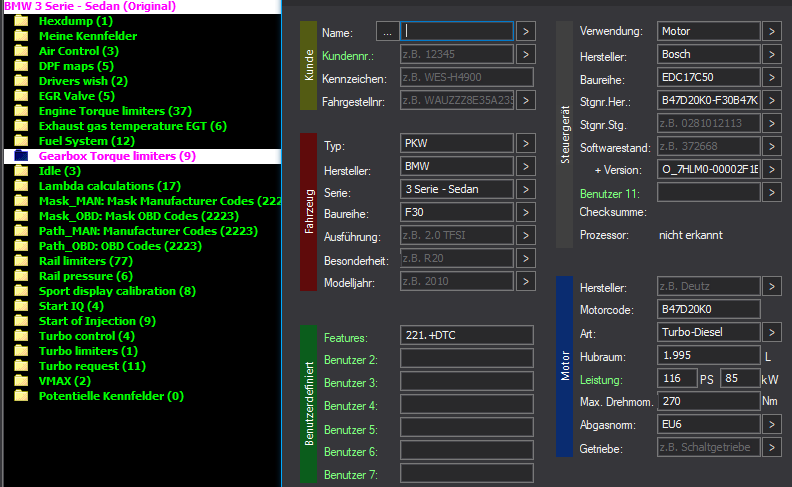Select Turbo limiters (1) entry

(88, 351)
